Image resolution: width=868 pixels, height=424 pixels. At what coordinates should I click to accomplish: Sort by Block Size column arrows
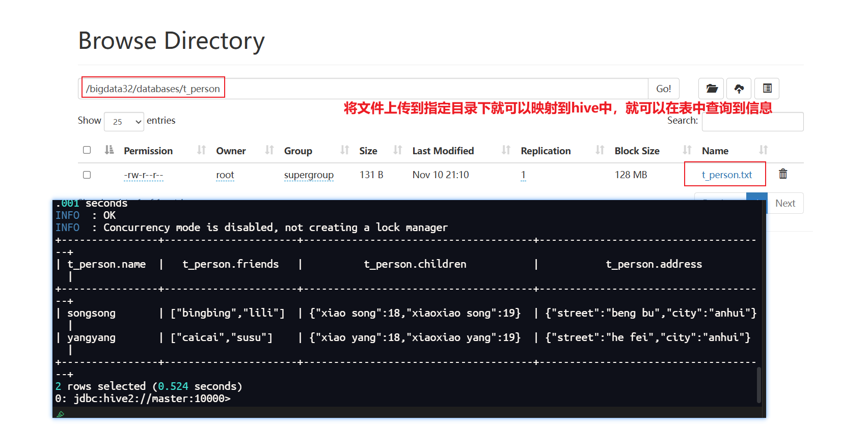tap(687, 150)
